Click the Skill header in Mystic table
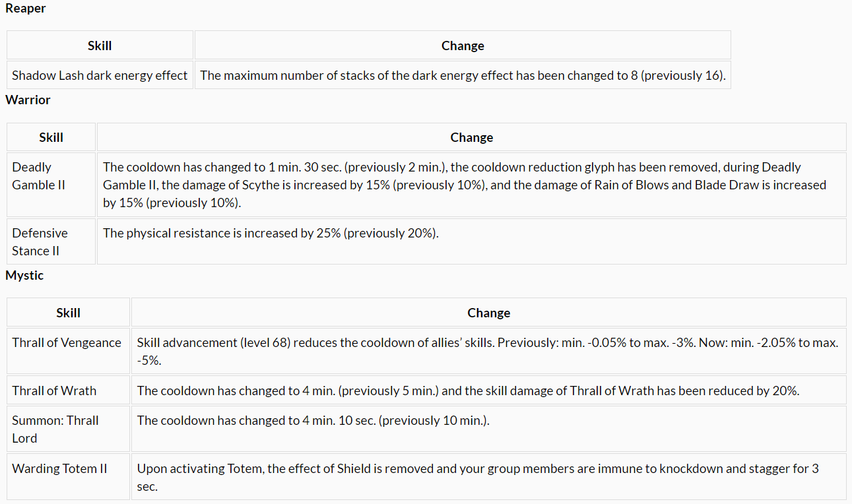This screenshot has height=504, width=852. 68,313
